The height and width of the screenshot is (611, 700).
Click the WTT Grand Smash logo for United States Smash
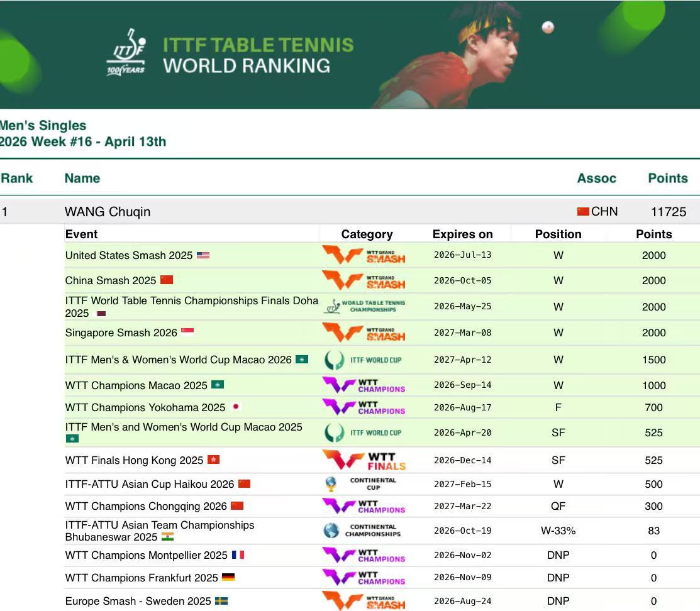364,255
